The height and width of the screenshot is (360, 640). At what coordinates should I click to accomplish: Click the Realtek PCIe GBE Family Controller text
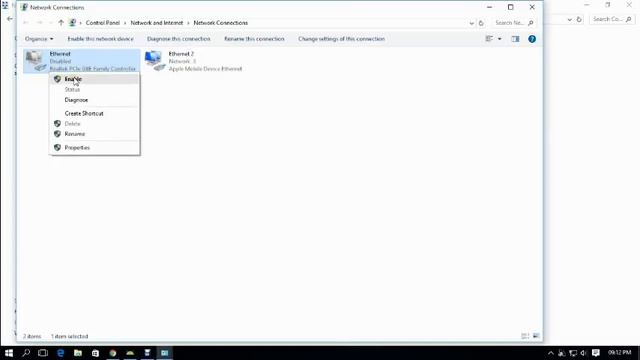point(93,69)
